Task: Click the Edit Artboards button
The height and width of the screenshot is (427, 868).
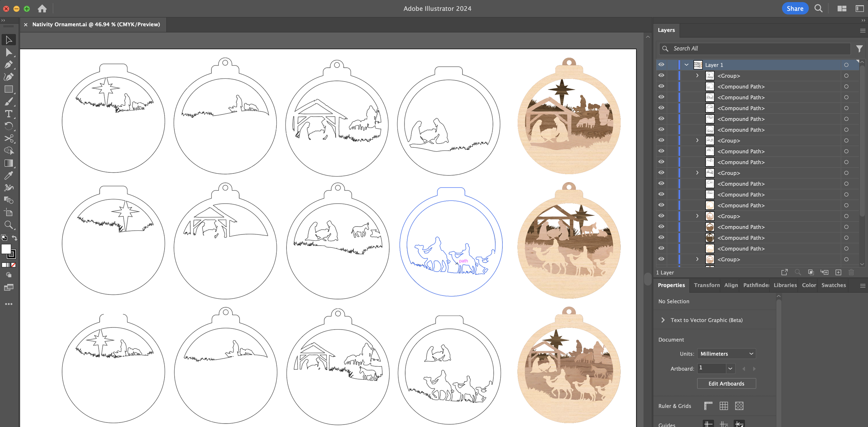Action: click(x=726, y=384)
